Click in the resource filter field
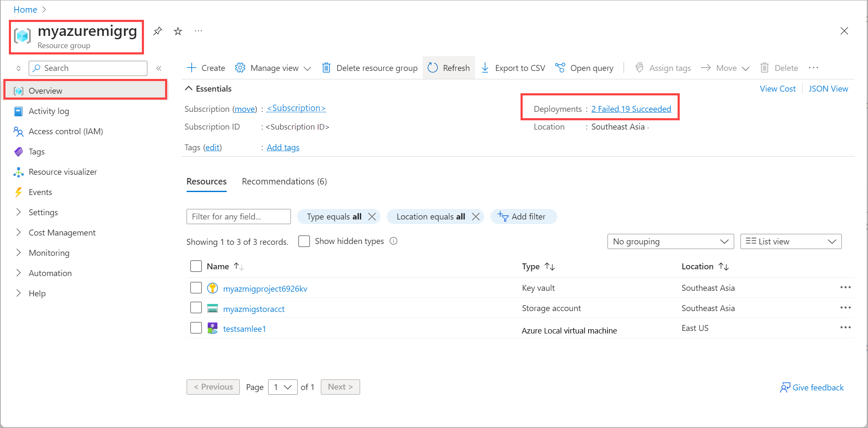The width and height of the screenshot is (868, 428). 238,216
